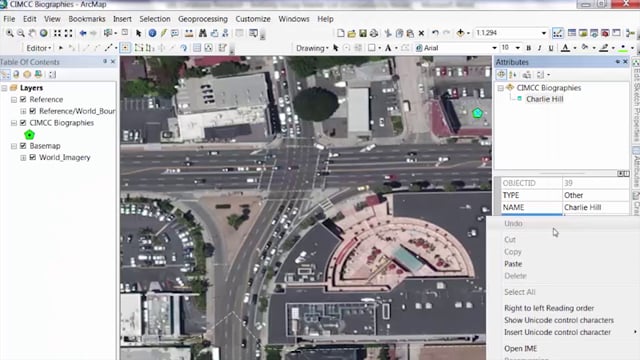The height and width of the screenshot is (360, 640).
Task: Open the Find binoculars tool
Action: tap(202, 33)
